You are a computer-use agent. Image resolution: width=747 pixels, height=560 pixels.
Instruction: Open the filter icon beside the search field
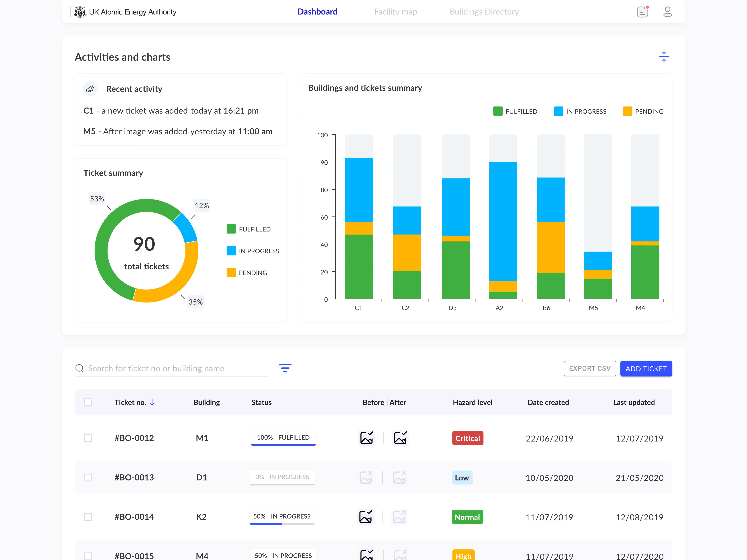tap(285, 368)
